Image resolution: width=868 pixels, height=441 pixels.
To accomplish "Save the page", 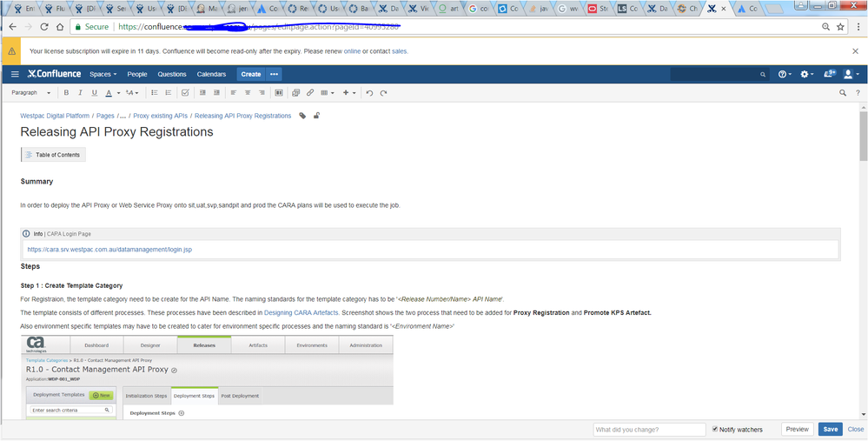I will tap(831, 430).
